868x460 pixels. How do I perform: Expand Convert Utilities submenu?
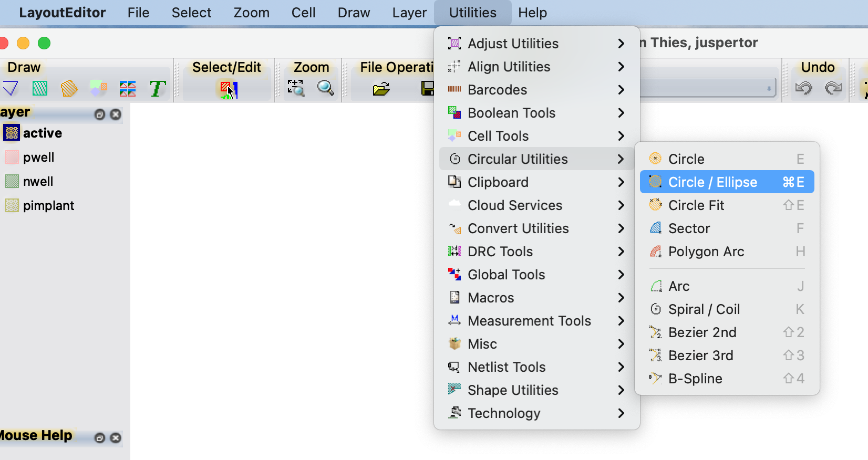(x=537, y=228)
